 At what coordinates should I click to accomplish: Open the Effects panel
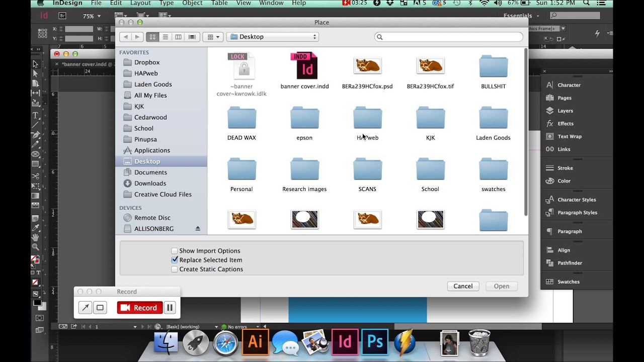(x=565, y=124)
